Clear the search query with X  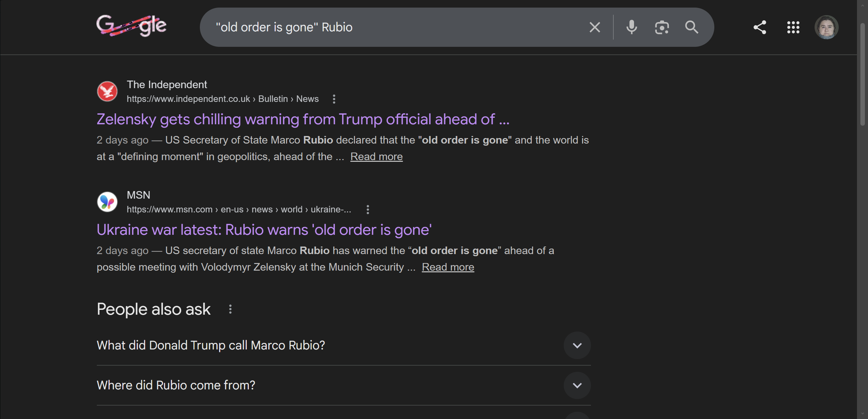(594, 27)
